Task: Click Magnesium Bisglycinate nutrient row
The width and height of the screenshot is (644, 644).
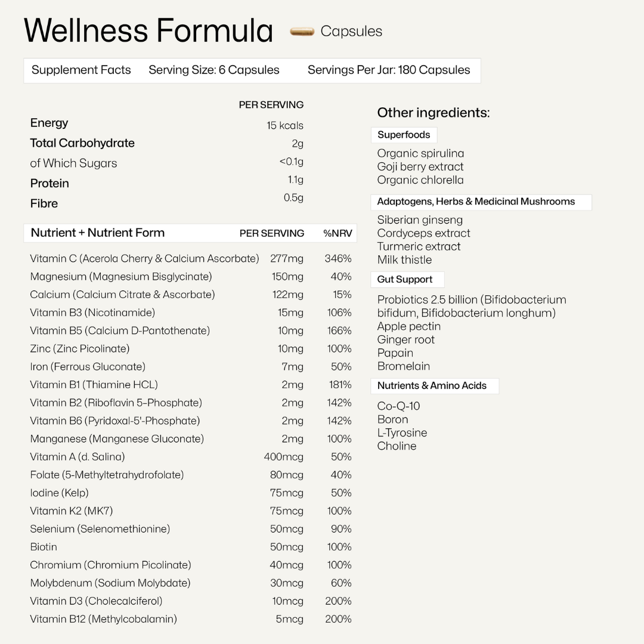Action: [x=121, y=277]
